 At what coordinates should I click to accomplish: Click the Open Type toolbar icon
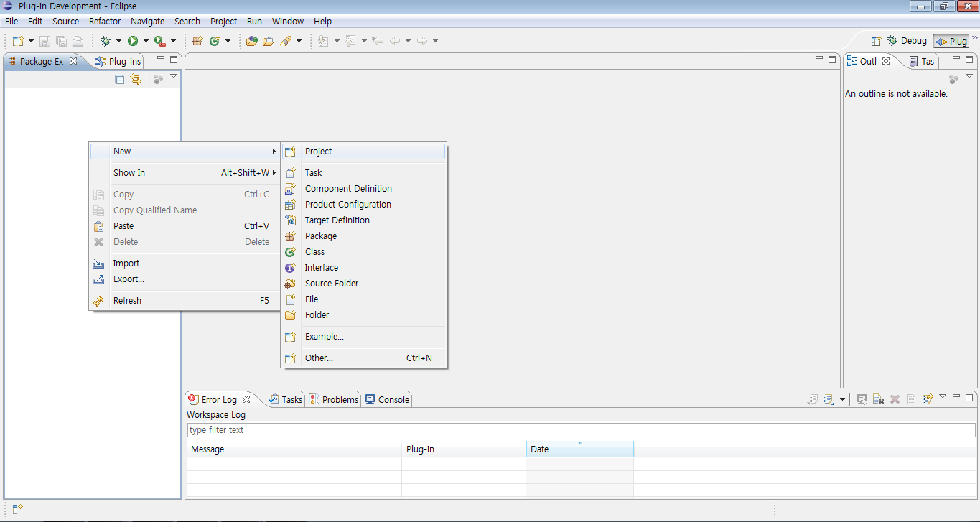click(x=251, y=41)
